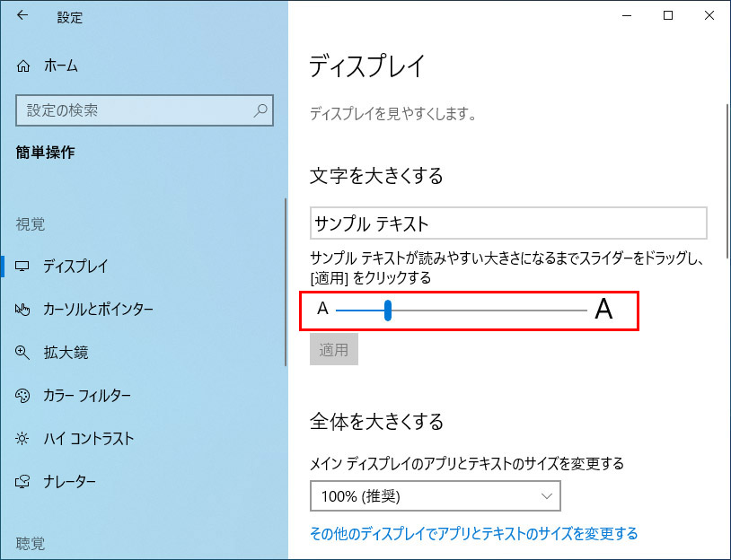Select the ディスプレイ monitor icon in sidebar

tap(22, 267)
